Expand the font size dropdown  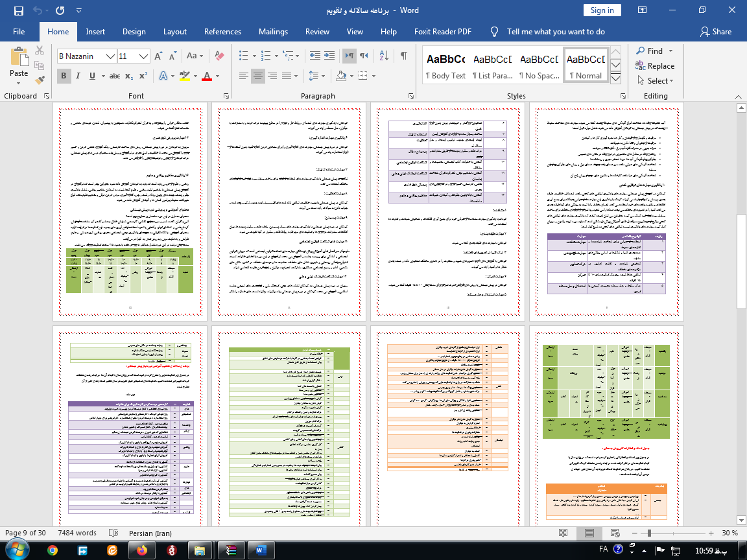(144, 56)
